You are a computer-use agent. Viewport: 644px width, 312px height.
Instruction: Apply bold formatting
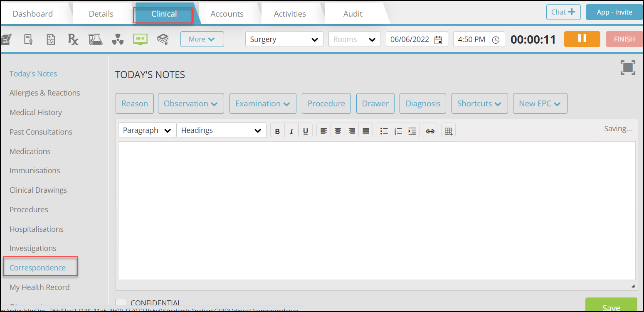[x=277, y=131]
